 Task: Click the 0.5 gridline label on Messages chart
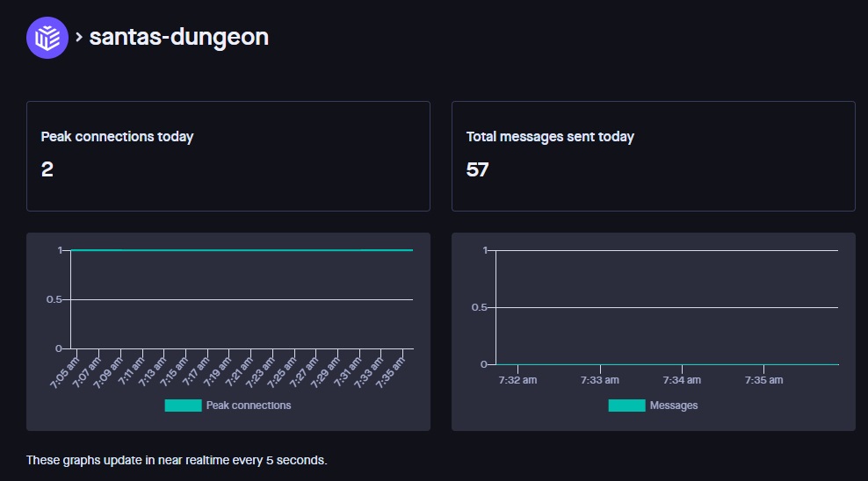(x=479, y=307)
